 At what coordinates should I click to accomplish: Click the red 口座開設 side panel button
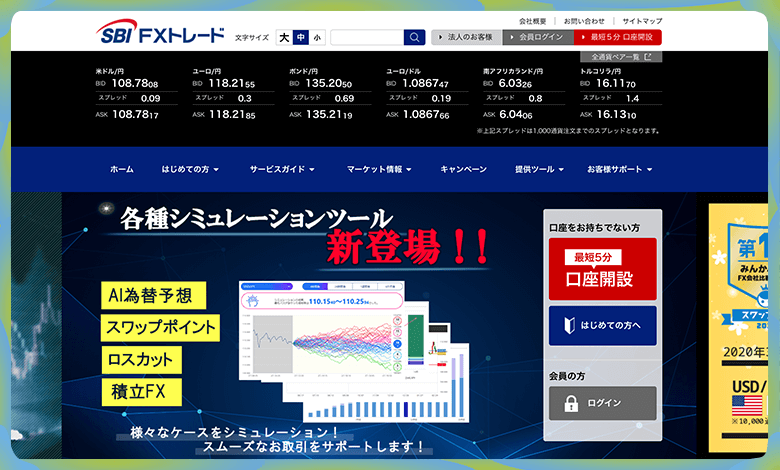[602, 269]
